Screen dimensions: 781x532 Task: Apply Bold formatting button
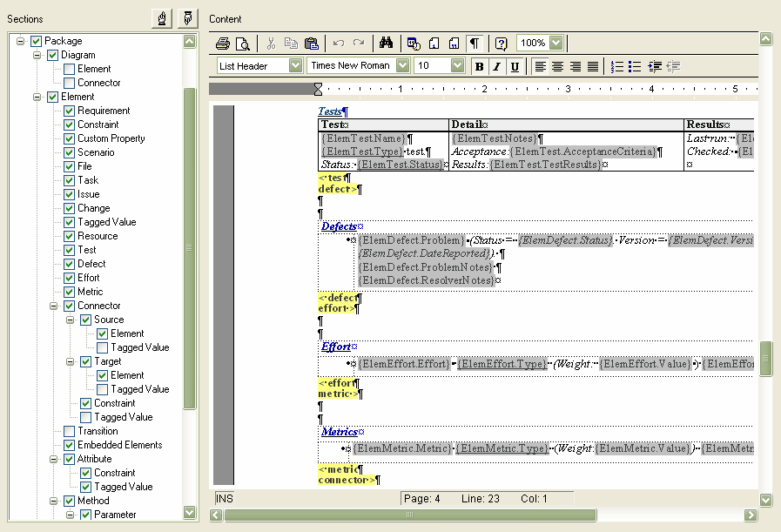click(479, 66)
